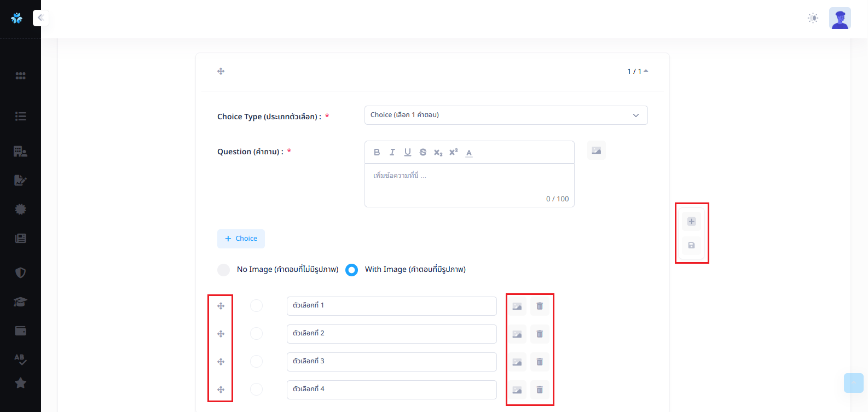The height and width of the screenshot is (412, 868).
Task: Open the apps grid menu in sidebar
Action: [20, 76]
